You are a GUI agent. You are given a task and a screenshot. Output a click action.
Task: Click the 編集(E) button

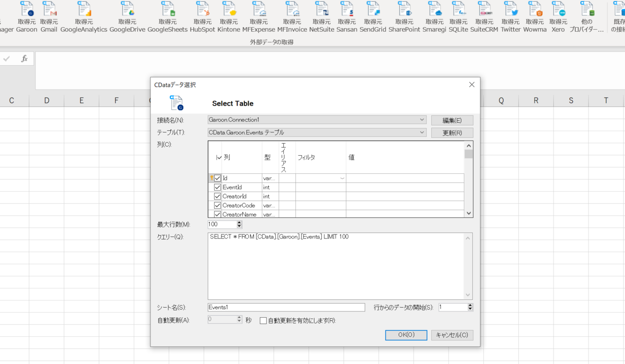pyautogui.click(x=452, y=120)
